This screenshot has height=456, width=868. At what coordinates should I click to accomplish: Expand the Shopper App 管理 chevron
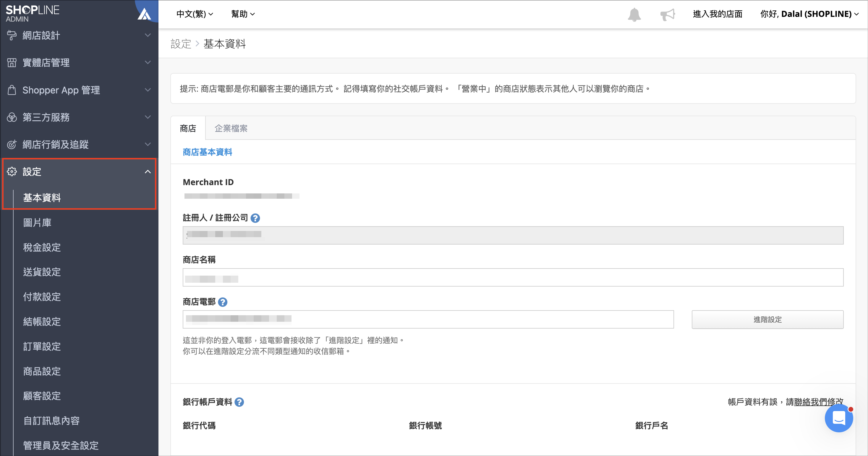148,90
